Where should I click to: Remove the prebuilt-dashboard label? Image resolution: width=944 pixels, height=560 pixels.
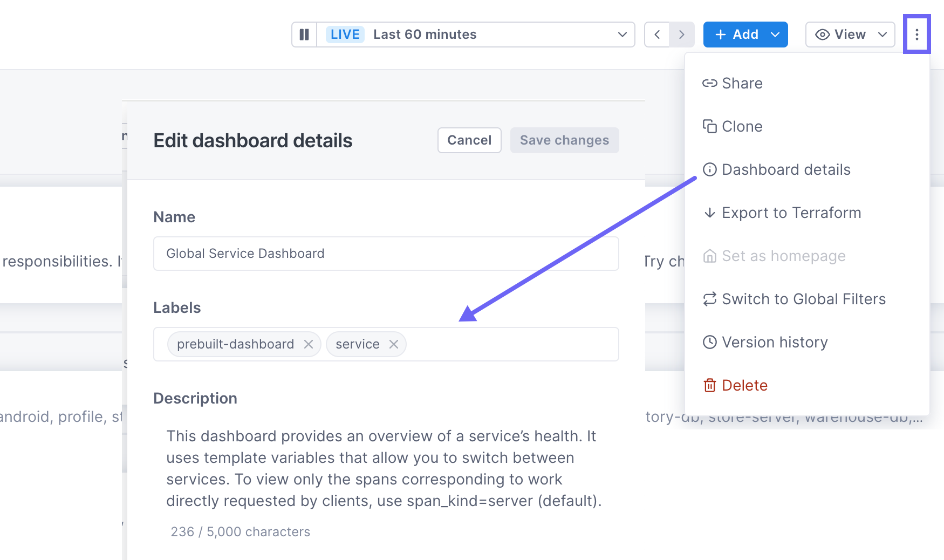308,344
